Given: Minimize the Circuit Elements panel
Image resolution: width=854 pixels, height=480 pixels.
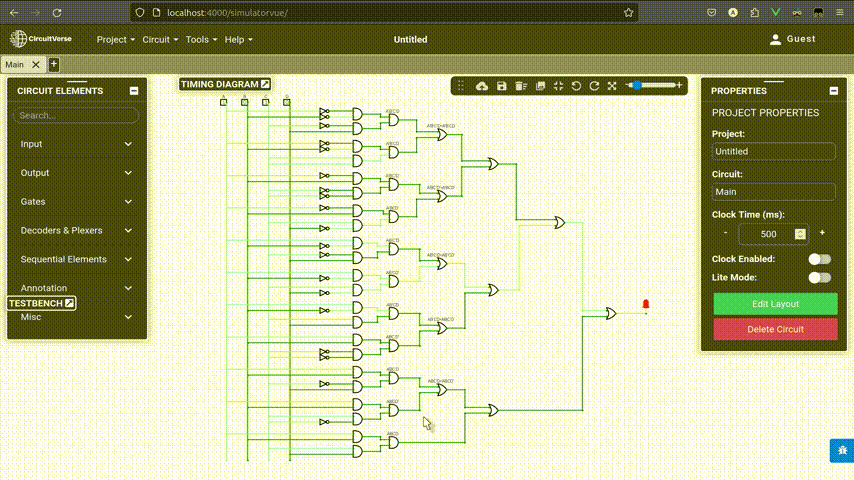Looking at the screenshot, I should tap(134, 91).
